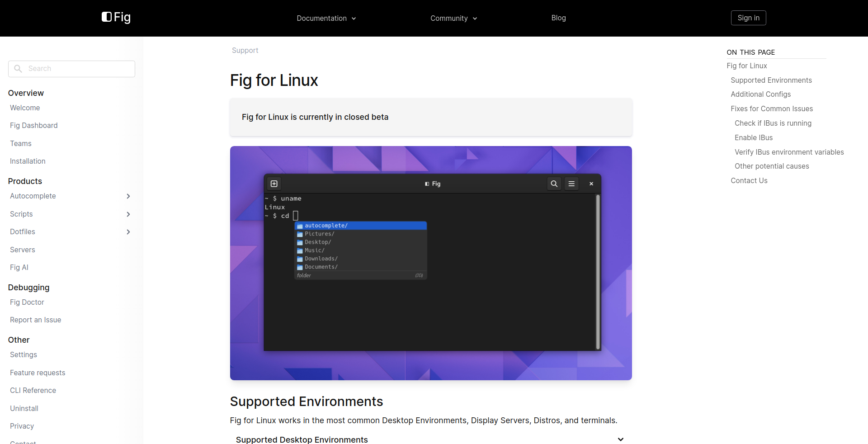This screenshot has width=868, height=444.
Task: Click the terminal window scrollbar in image
Action: [598, 271]
